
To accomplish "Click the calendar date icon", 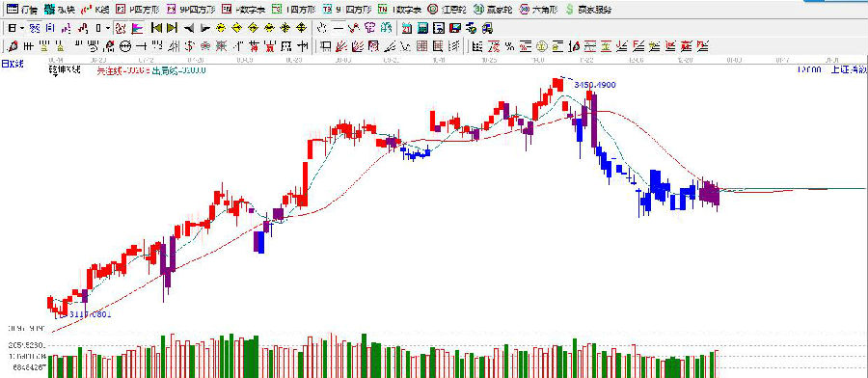I will (x=407, y=28).
